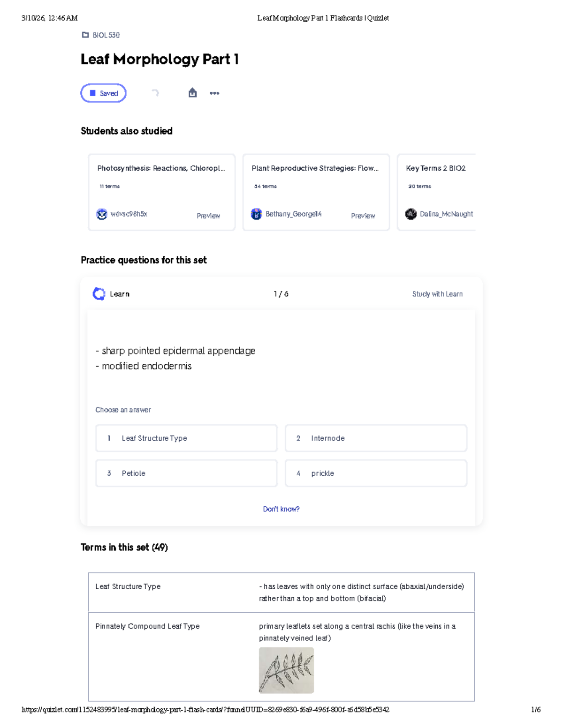Screen dimensions: 563x728
Task: Preview the Plant Reproductive Strategies set
Action: coord(363,216)
